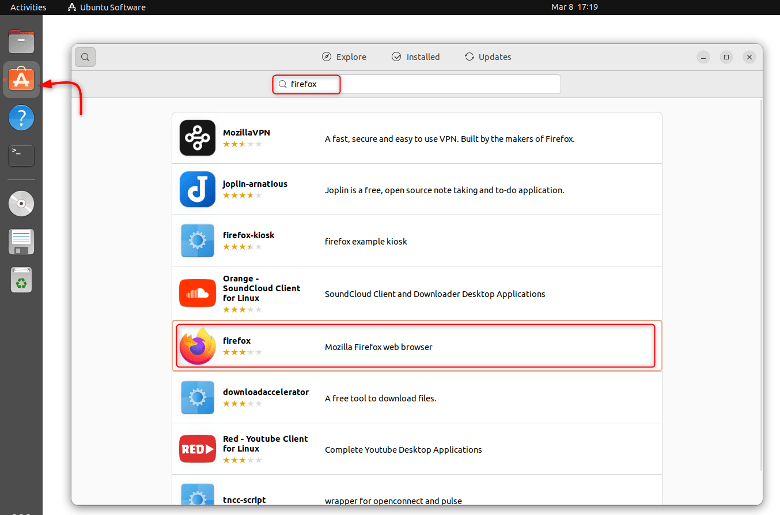Screen dimensions: 780x515
Task: Click 'Mozilla Firefox web browser' description
Action: (x=379, y=347)
